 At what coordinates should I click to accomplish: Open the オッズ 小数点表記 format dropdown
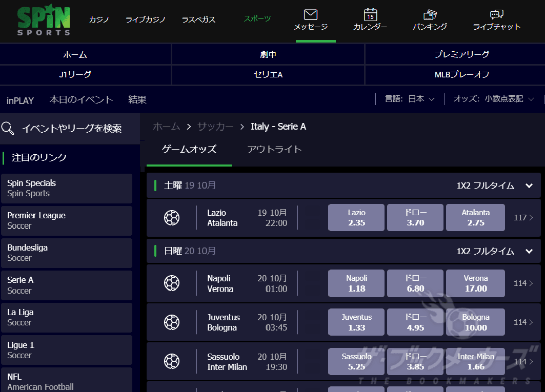(x=493, y=99)
